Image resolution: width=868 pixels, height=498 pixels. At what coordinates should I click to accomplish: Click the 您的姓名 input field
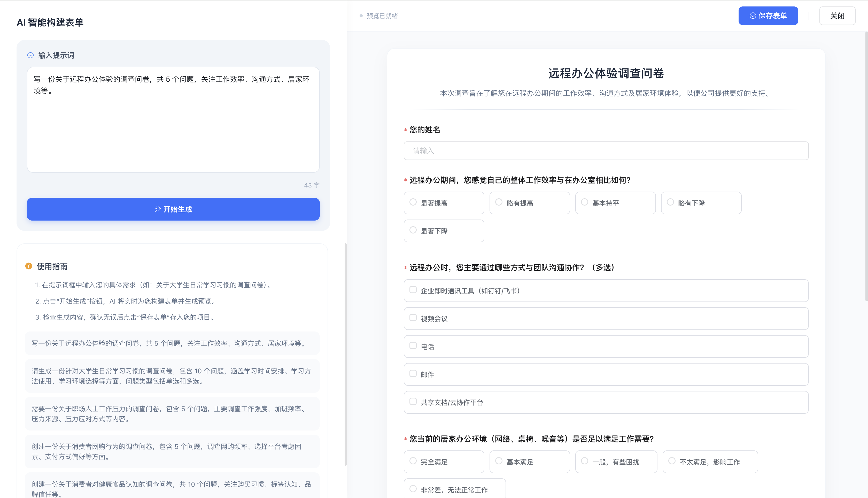click(606, 151)
